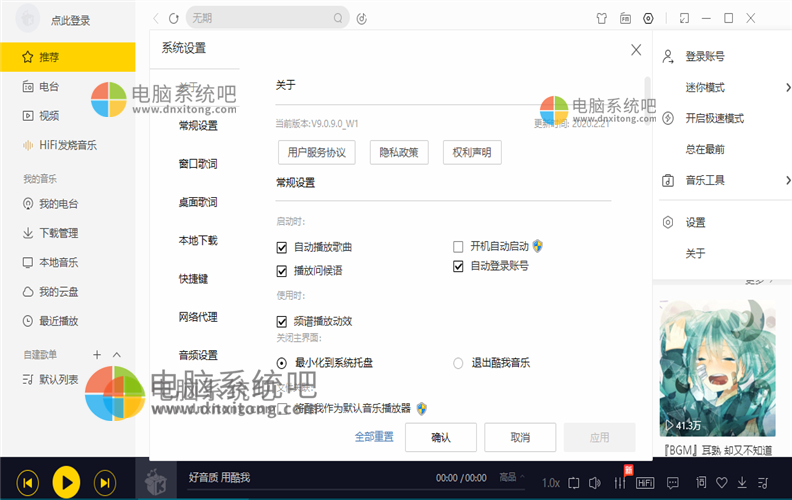Open HiFi发烧音乐 in the sidebar
Image resolution: width=792 pixels, height=500 pixels.
[68, 145]
